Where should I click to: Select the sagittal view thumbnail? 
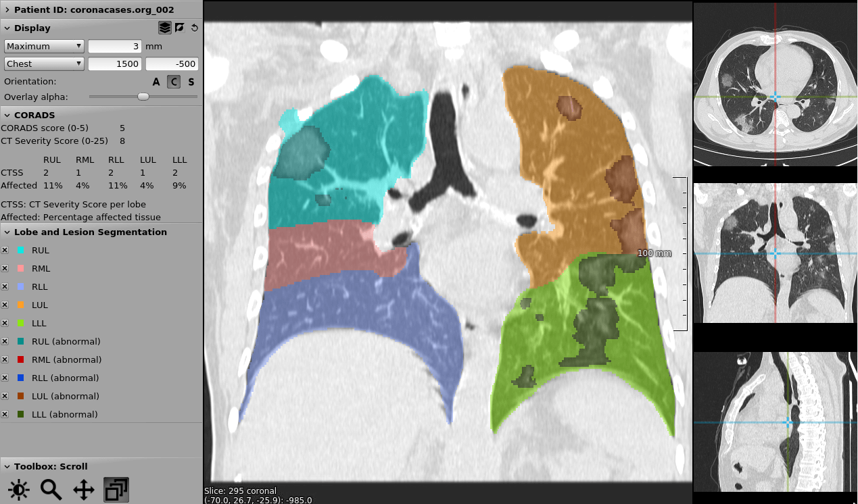(x=776, y=422)
